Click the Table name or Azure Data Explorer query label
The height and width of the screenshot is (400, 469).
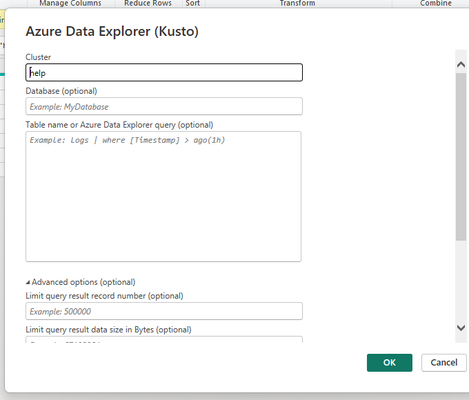tap(119, 125)
